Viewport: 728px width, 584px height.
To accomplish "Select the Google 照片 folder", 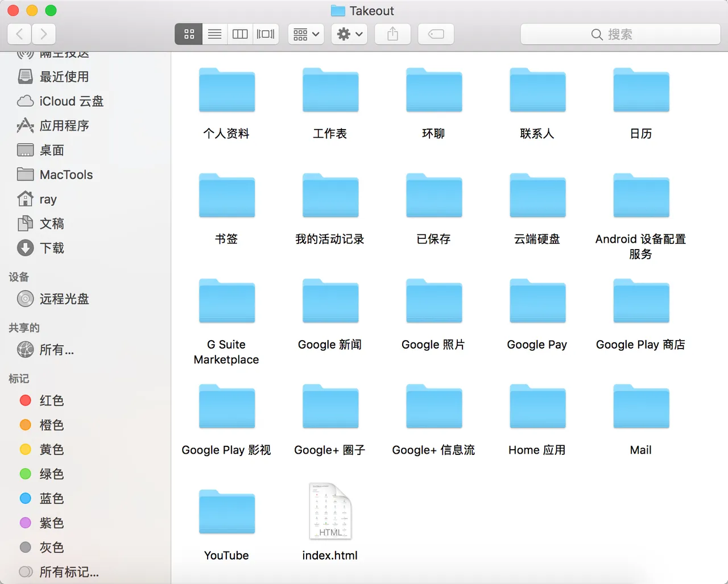I will click(x=433, y=301).
